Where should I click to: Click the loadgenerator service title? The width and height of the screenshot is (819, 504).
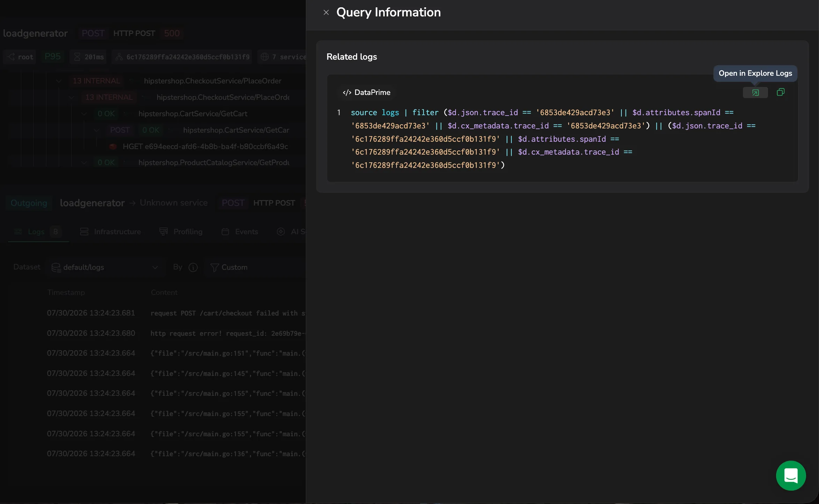point(35,34)
